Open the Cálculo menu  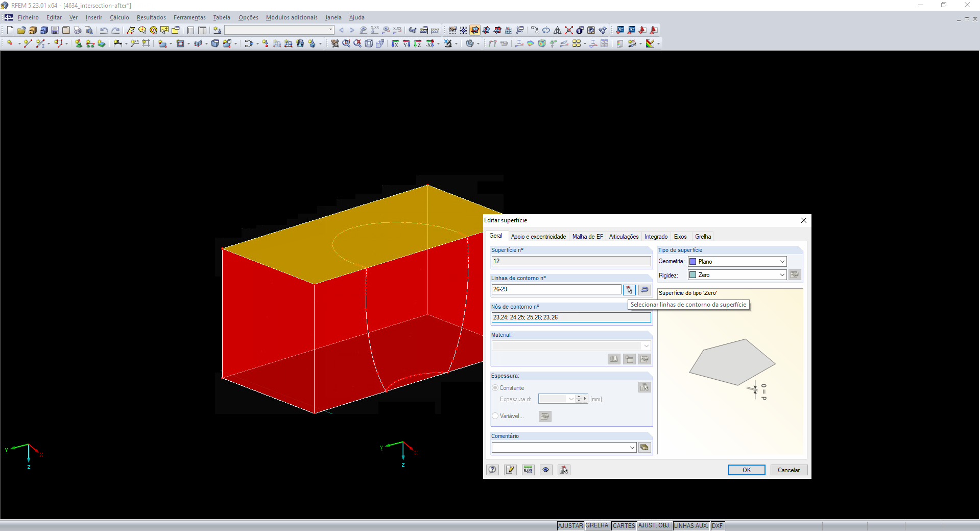[119, 17]
